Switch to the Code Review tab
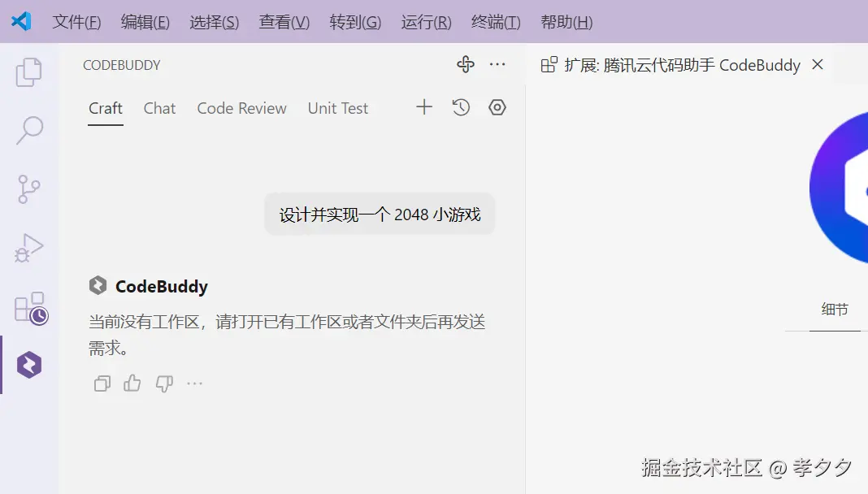 click(x=241, y=108)
